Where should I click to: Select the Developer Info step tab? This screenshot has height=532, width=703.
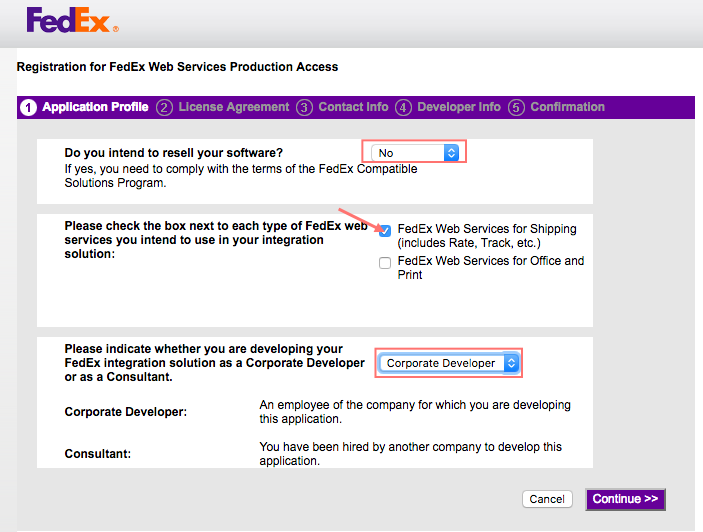[459, 107]
